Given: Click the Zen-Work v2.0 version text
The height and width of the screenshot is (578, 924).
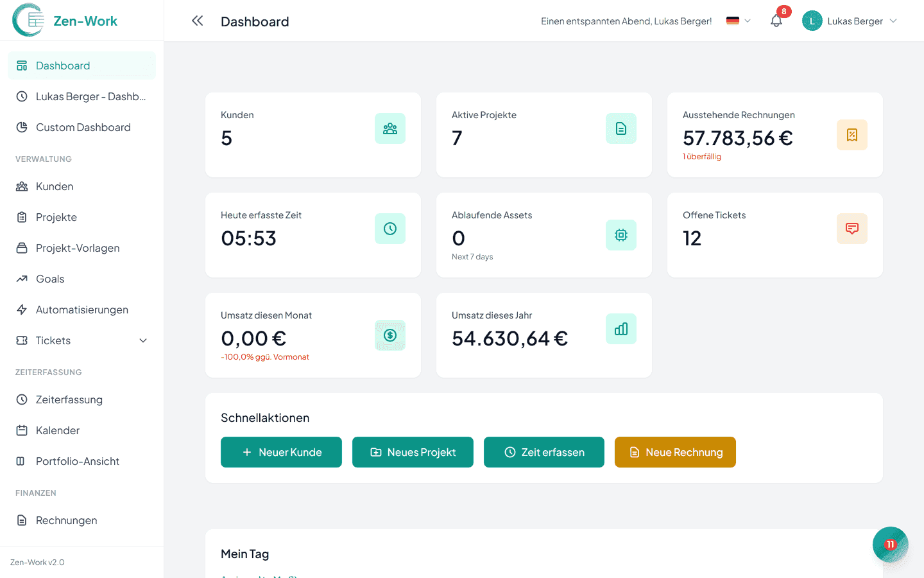Looking at the screenshot, I should click(x=37, y=563).
